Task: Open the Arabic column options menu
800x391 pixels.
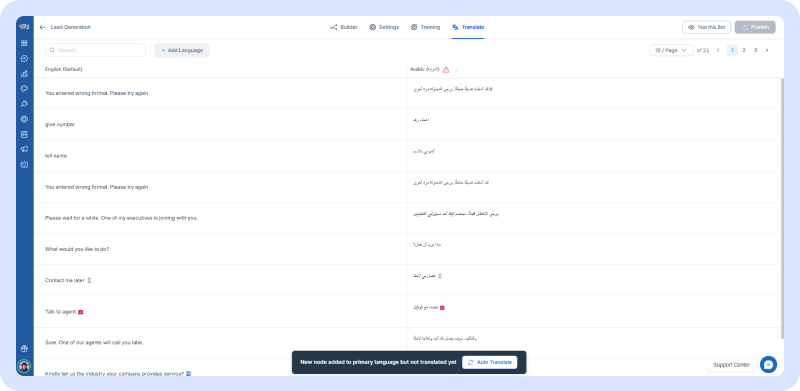Action: coord(457,69)
